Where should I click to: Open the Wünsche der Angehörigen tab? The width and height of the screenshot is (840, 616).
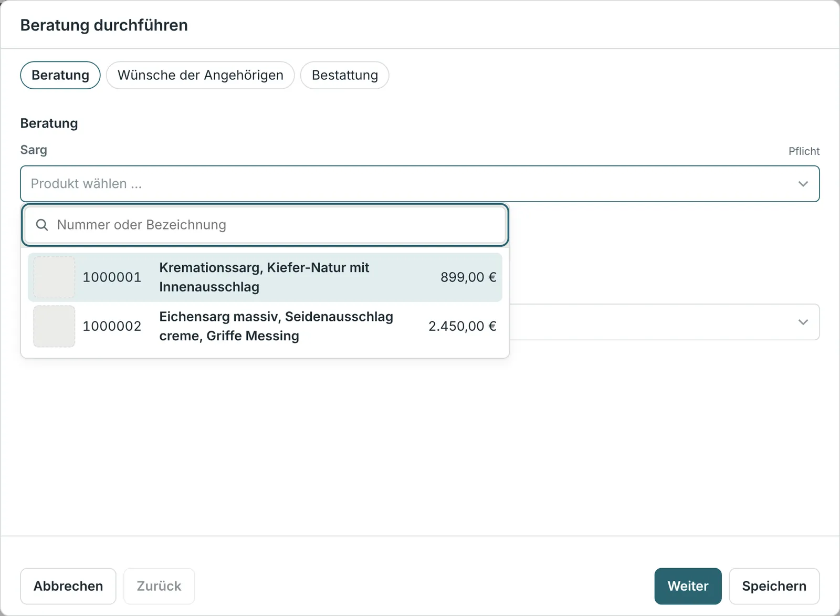(200, 75)
